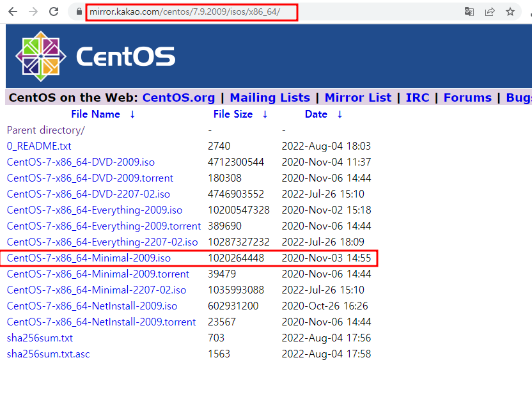Download CentOS-7-x86_64-Minimal-2009.iso
The height and width of the screenshot is (399, 532).
[x=88, y=258]
